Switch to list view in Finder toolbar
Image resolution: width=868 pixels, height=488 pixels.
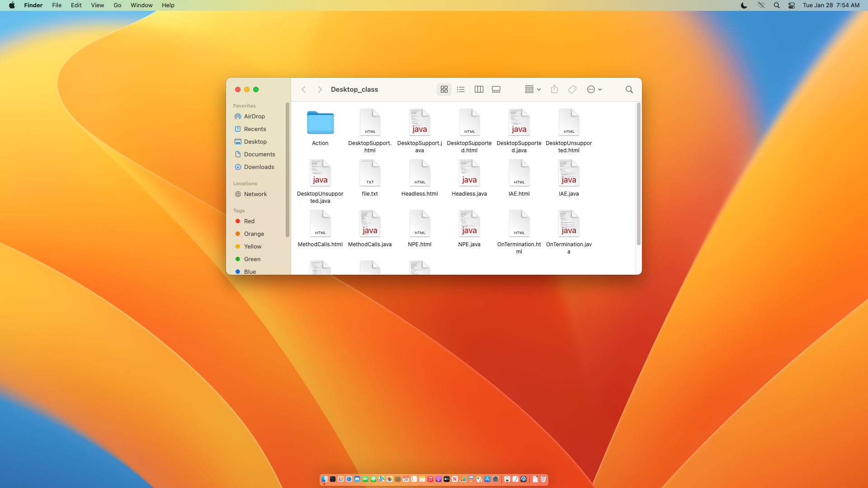(461, 89)
